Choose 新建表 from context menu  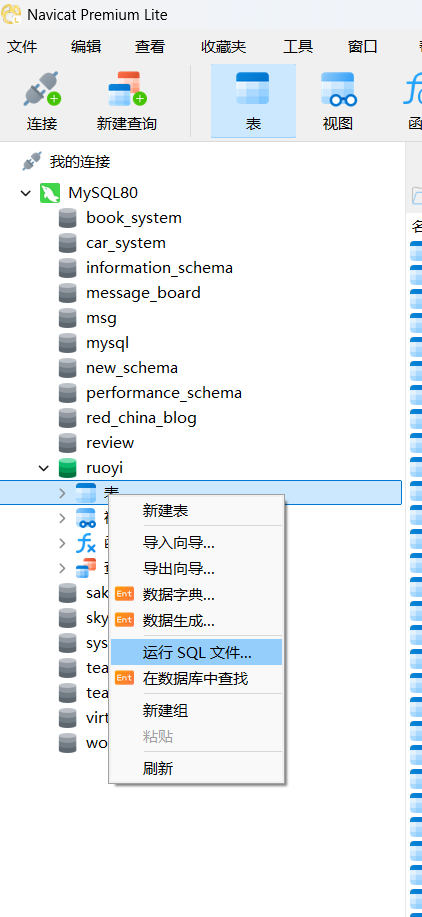click(x=196, y=511)
